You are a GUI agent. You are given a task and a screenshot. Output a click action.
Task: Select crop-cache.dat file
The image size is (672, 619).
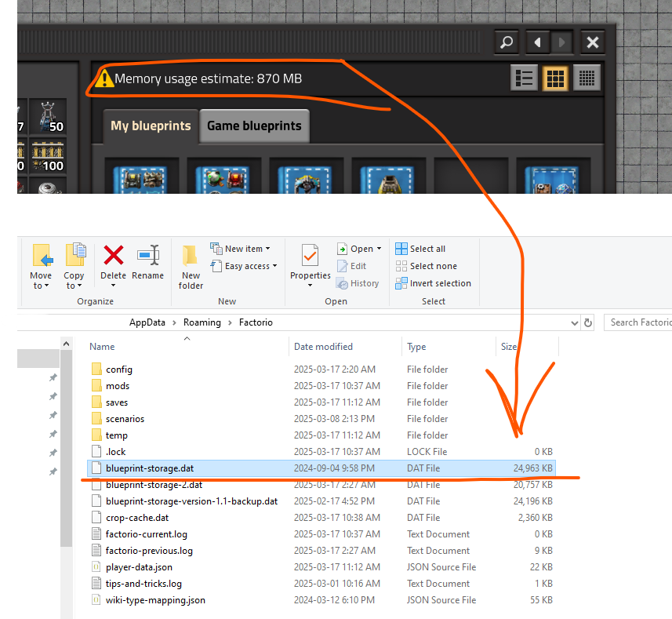pyautogui.click(x=321, y=518)
